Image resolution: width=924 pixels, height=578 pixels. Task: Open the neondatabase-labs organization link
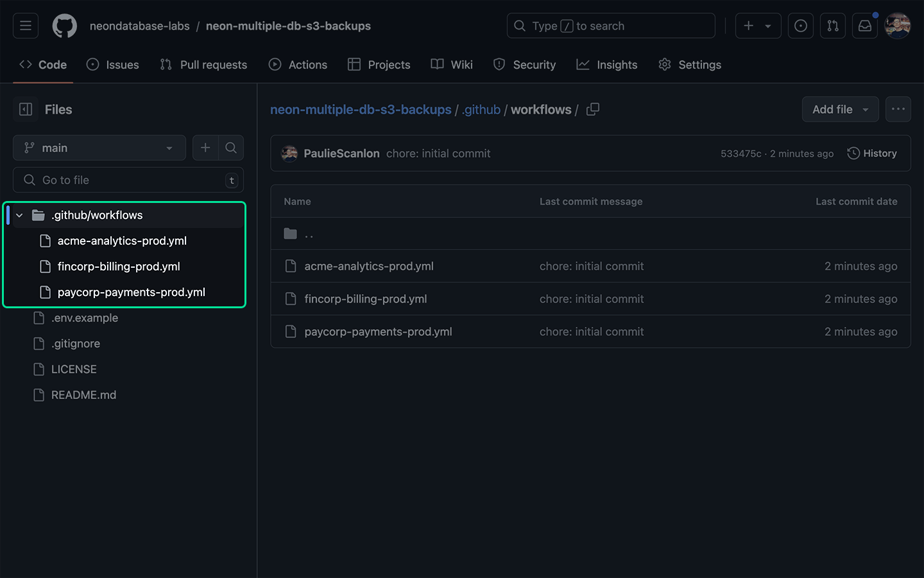pyautogui.click(x=139, y=26)
